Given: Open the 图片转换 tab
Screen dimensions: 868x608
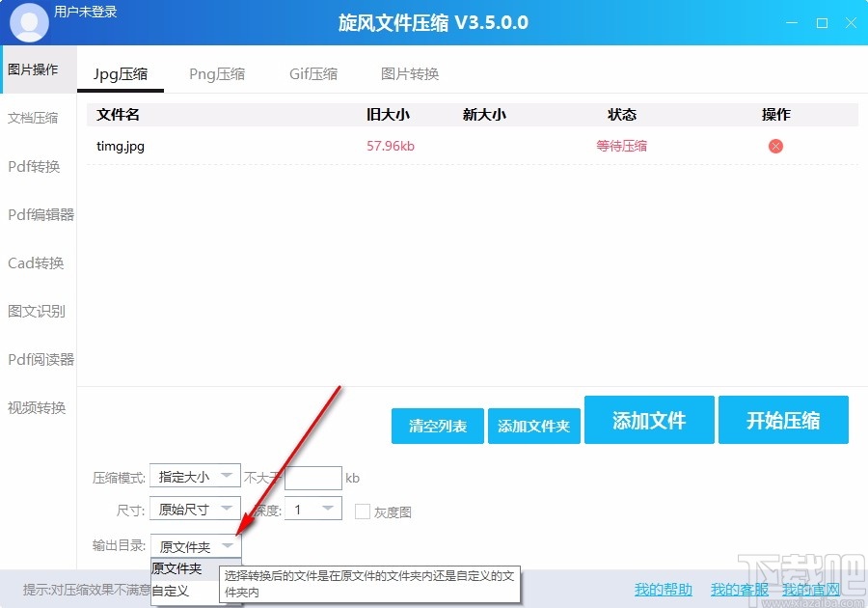Looking at the screenshot, I should [x=409, y=72].
